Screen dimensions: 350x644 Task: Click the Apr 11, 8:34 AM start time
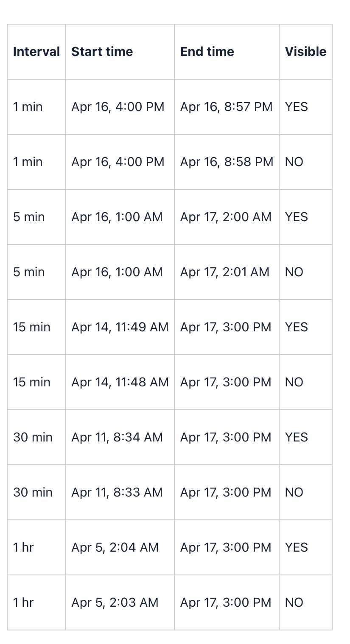click(x=117, y=437)
